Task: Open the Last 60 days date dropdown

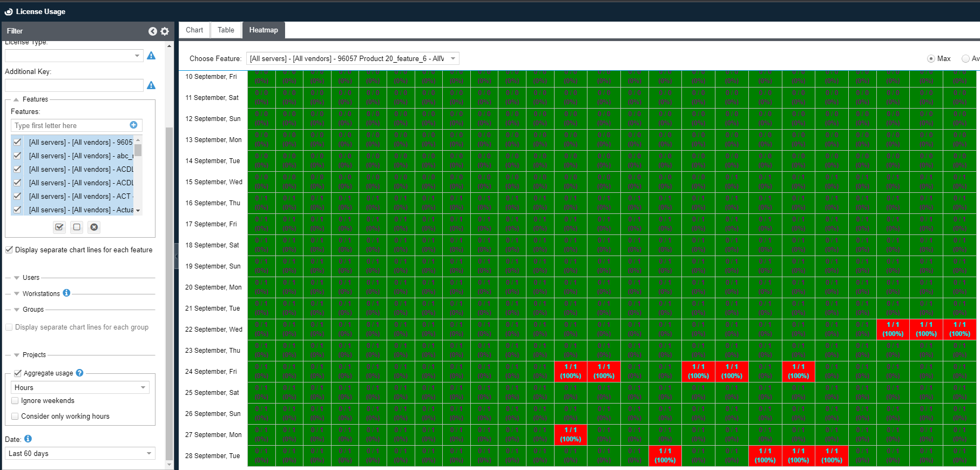Action: pyautogui.click(x=80, y=453)
